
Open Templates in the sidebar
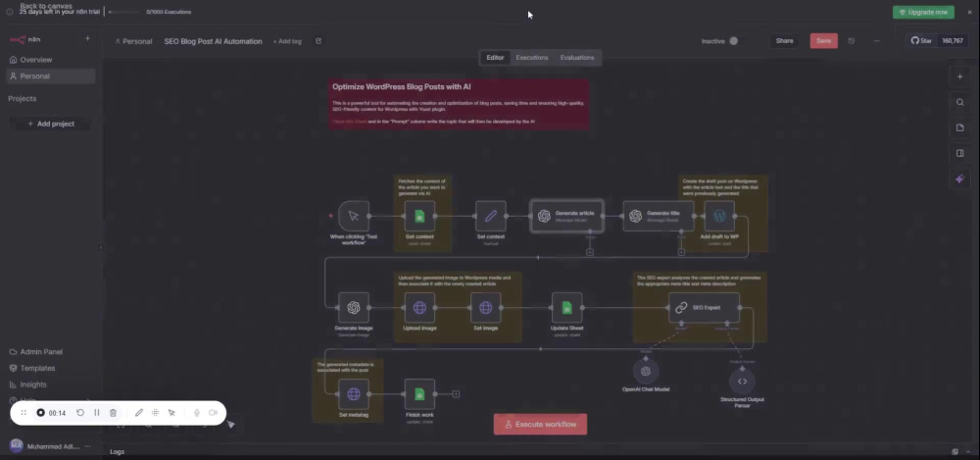pos(51,368)
